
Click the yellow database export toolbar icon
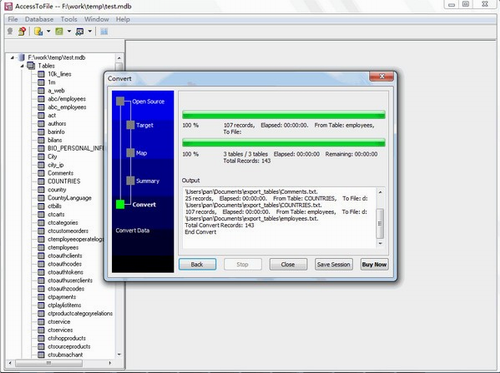38,31
